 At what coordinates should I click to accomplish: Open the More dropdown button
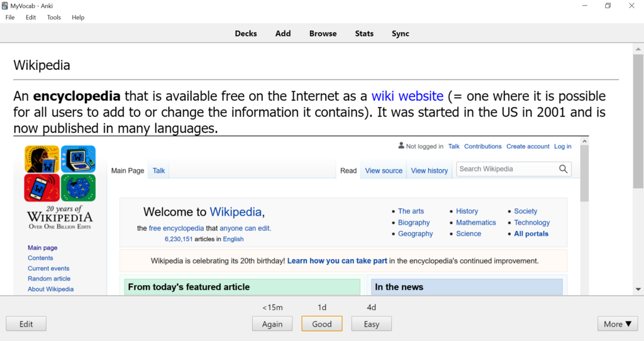[618, 324]
